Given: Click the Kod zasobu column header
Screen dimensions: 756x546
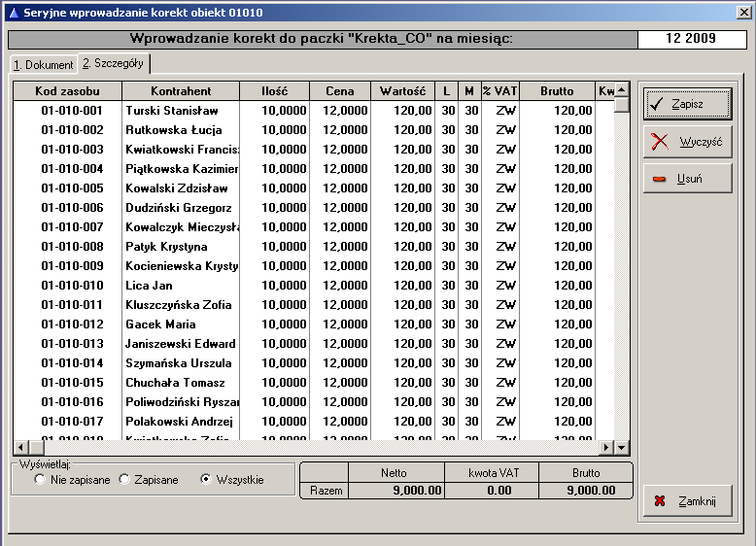Looking at the screenshot, I should pos(67,91).
